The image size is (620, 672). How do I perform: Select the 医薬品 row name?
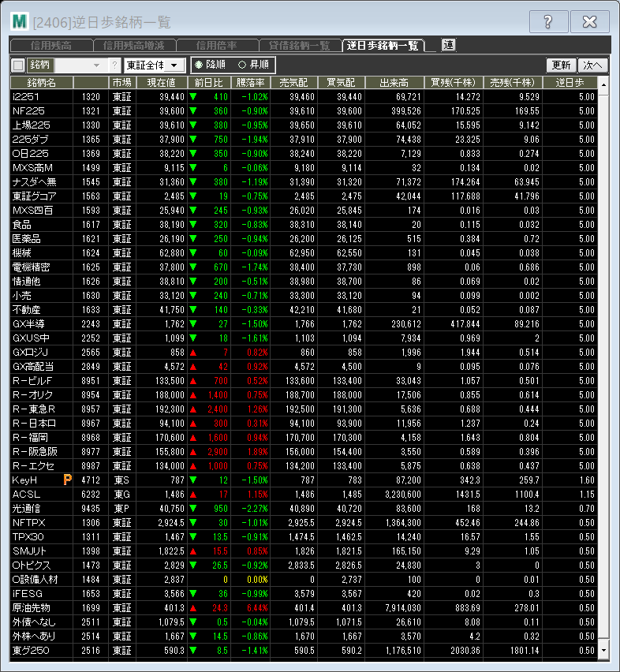point(26,239)
